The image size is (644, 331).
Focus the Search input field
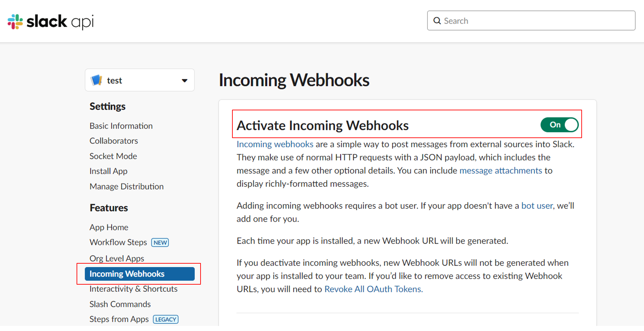[535, 21]
